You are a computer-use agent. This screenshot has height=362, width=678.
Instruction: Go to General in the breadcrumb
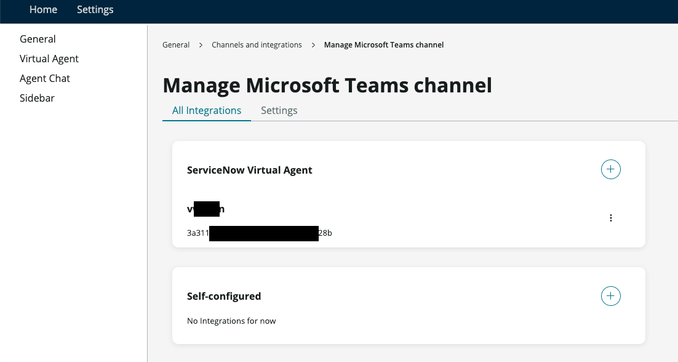(x=176, y=45)
